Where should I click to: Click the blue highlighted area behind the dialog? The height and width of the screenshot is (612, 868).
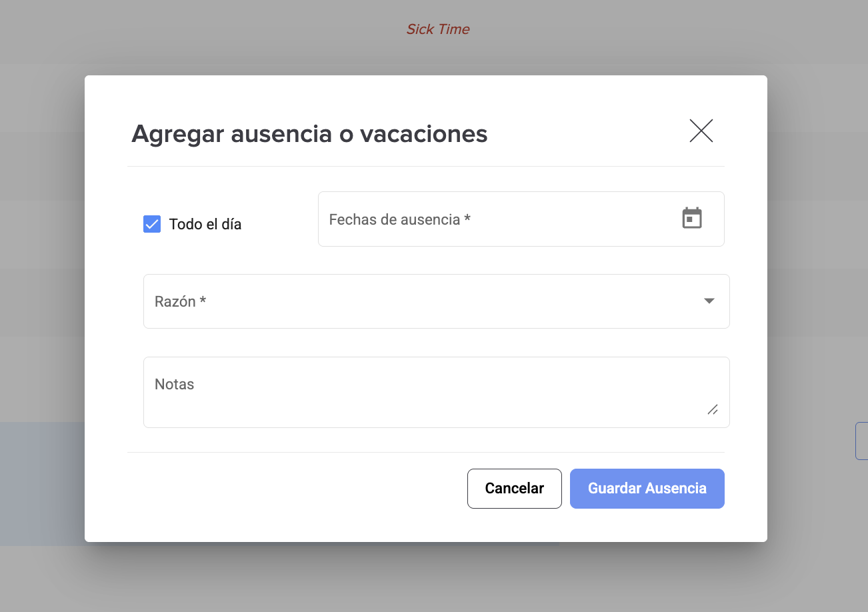[42, 484]
